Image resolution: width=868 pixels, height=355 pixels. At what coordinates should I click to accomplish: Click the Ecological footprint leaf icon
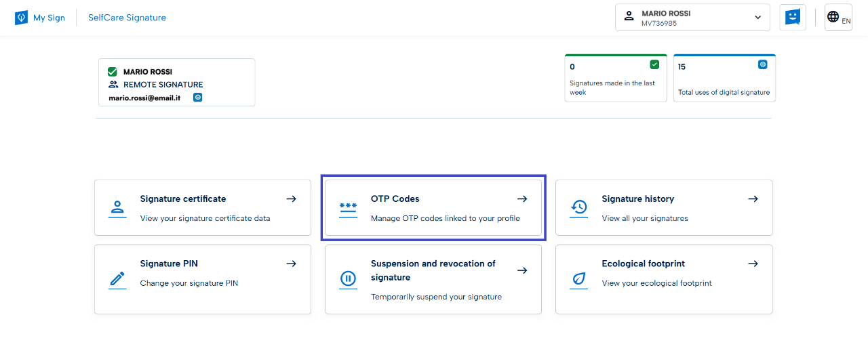point(578,279)
